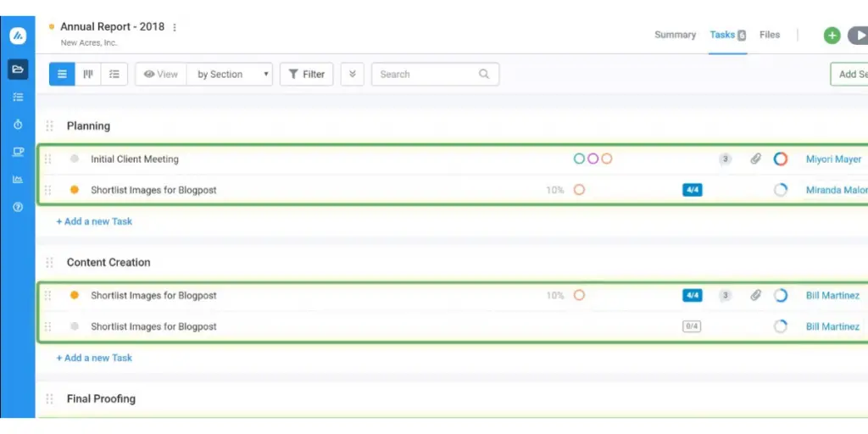Click the Planning section title

(x=88, y=126)
